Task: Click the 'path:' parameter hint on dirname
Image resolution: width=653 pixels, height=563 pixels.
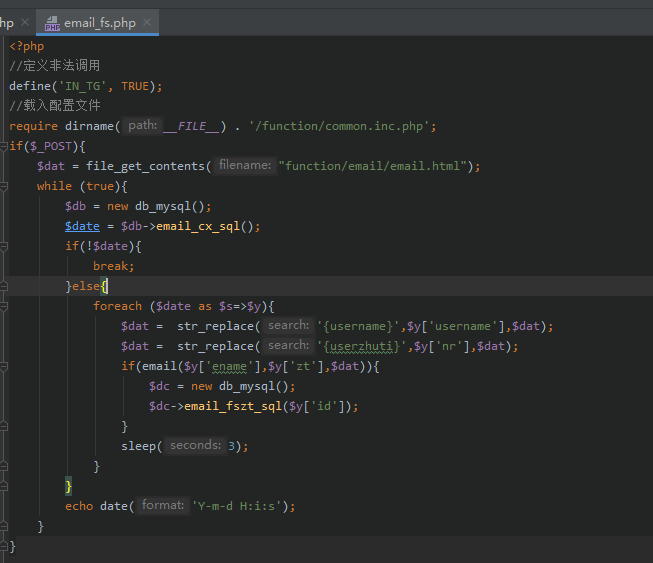Action: (x=142, y=126)
